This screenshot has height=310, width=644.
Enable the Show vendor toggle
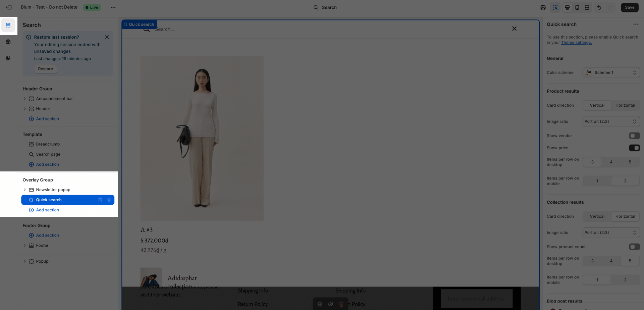tap(634, 136)
